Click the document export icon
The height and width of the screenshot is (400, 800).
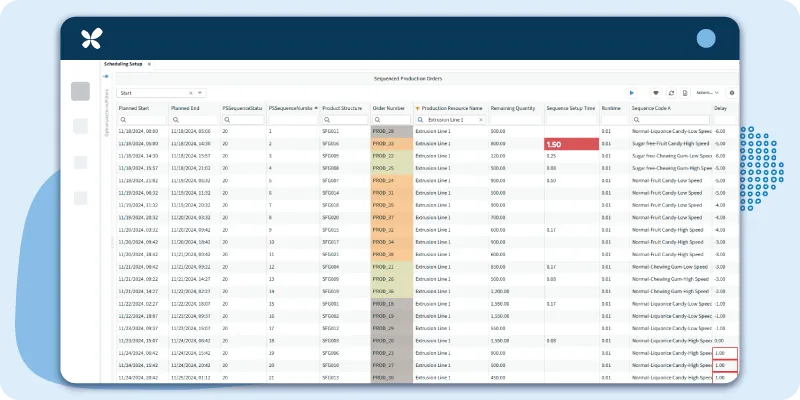[x=685, y=92]
